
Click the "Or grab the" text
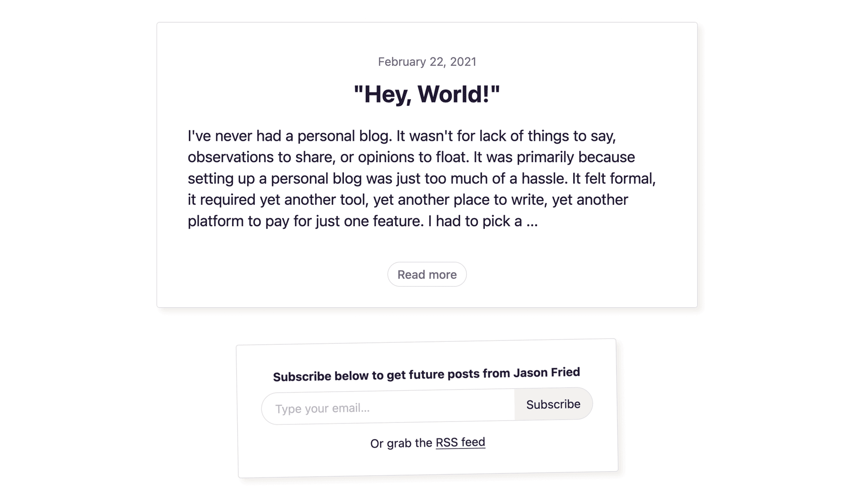click(401, 444)
